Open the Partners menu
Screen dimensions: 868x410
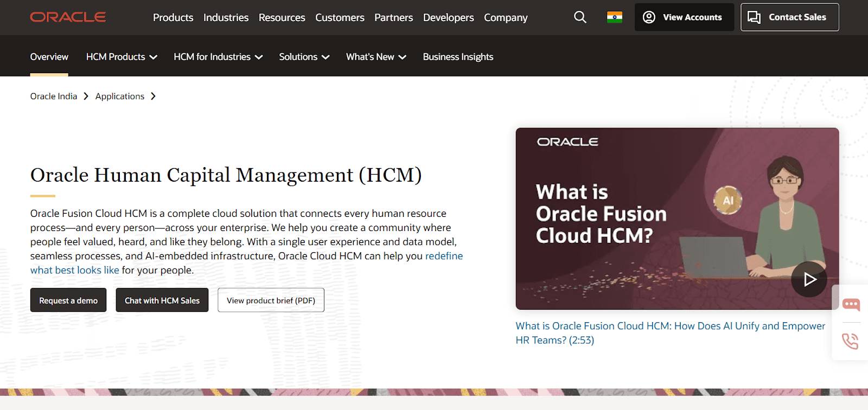(x=393, y=17)
